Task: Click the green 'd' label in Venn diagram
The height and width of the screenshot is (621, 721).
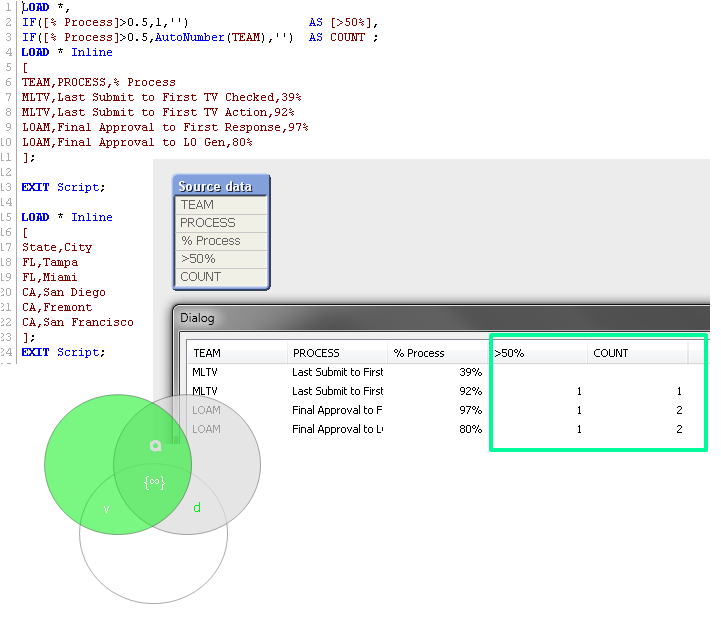Action: coord(197,508)
